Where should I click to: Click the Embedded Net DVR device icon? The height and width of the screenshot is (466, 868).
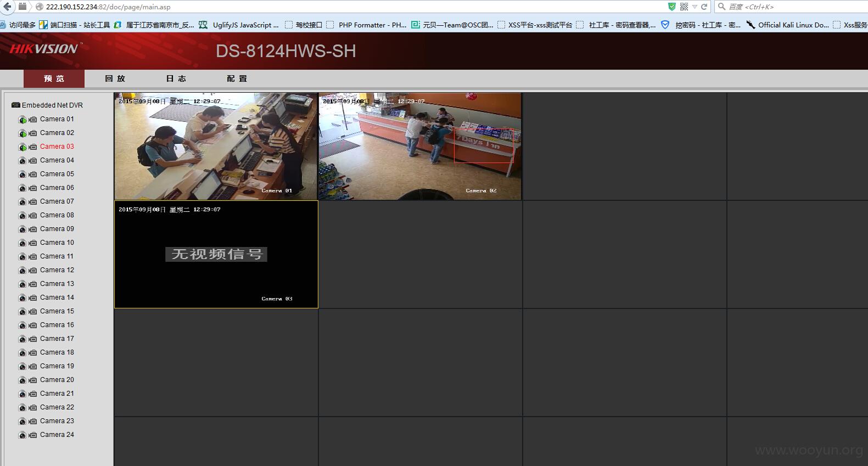pos(16,105)
